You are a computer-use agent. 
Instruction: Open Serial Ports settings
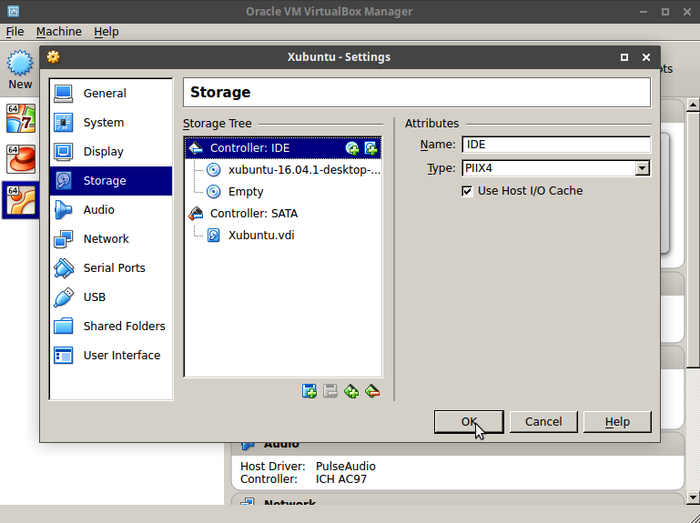pyautogui.click(x=111, y=268)
